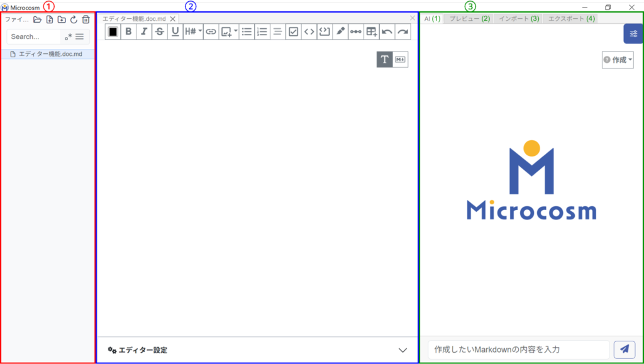644x364 pixels.
Task: Undo the last edit
Action: [x=387, y=31]
